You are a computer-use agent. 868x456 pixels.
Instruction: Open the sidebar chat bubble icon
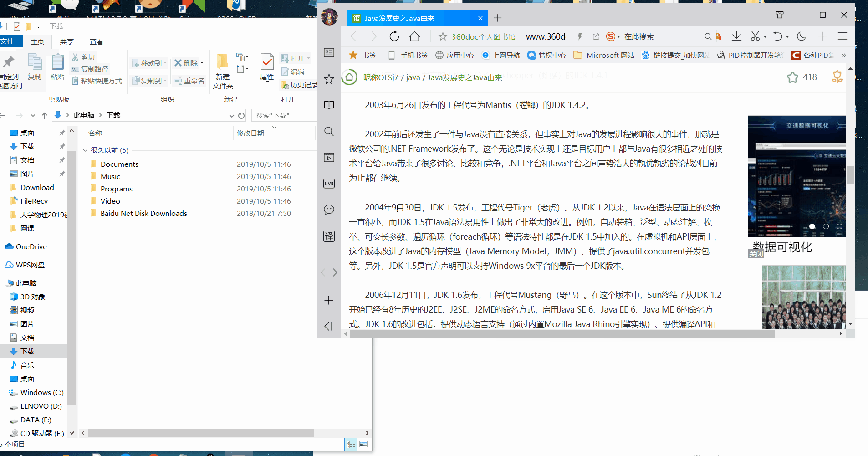coord(329,210)
